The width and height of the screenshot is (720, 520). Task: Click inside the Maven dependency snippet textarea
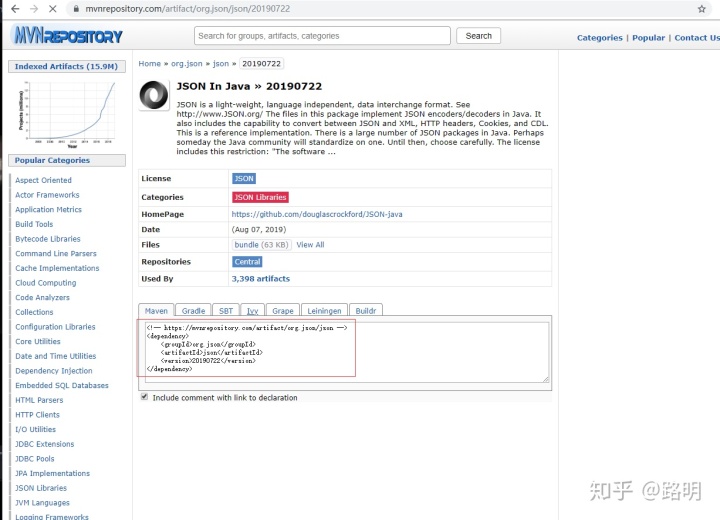click(x=347, y=352)
